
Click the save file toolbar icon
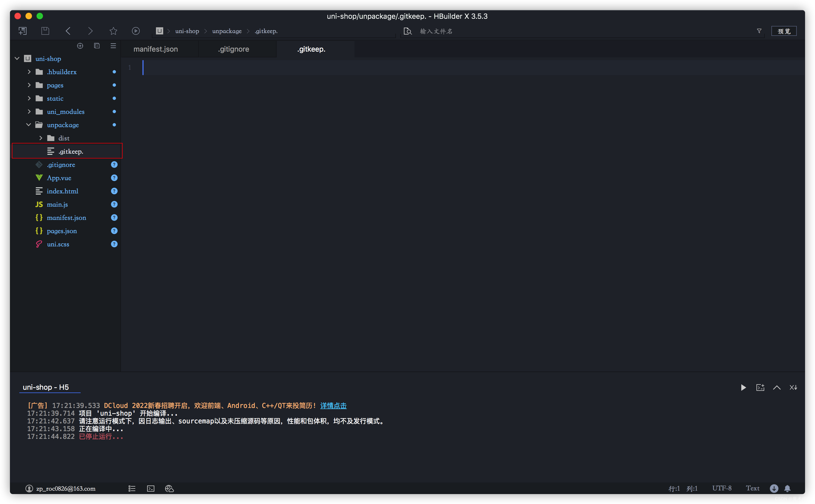click(x=45, y=31)
